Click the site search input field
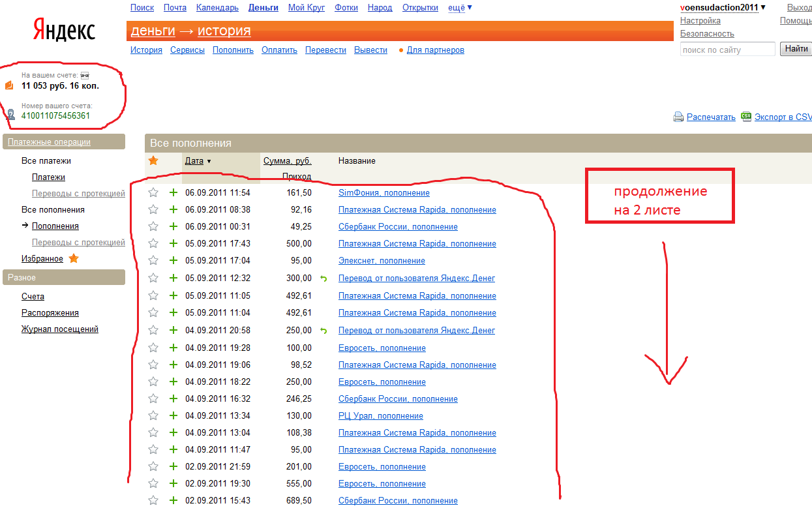812x510 pixels. [727, 50]
